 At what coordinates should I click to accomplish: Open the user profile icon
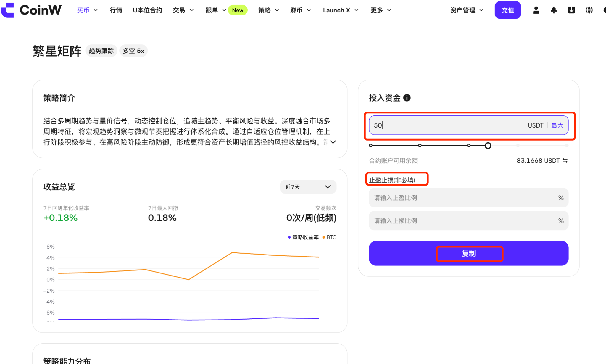pyautogui.click(x=536, y=10)
